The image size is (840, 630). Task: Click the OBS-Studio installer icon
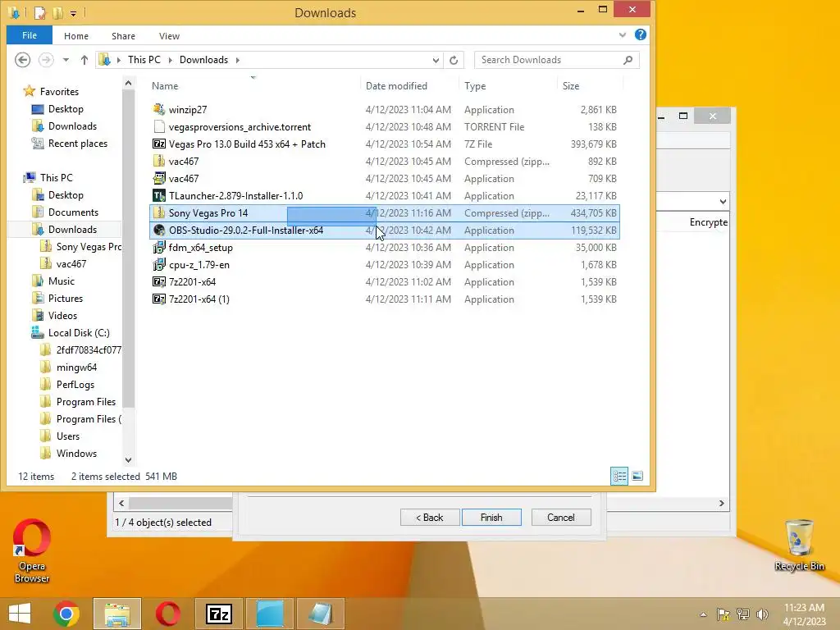click(x=159, y=231)
